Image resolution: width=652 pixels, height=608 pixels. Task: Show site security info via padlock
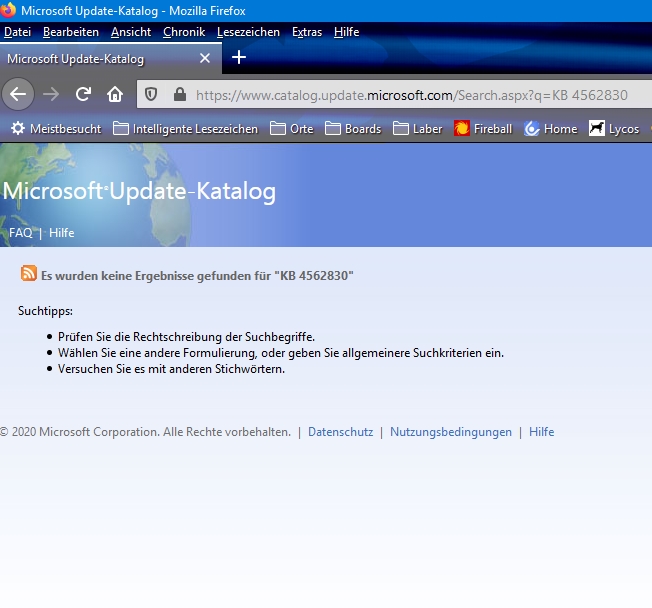tap(180, 95)
